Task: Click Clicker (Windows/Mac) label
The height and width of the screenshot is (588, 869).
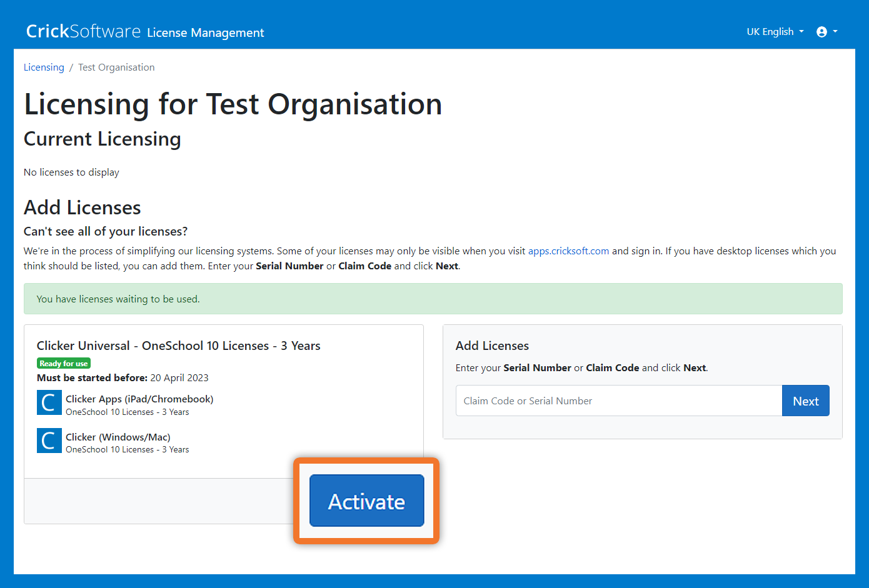Action: [x=118, y=437]
